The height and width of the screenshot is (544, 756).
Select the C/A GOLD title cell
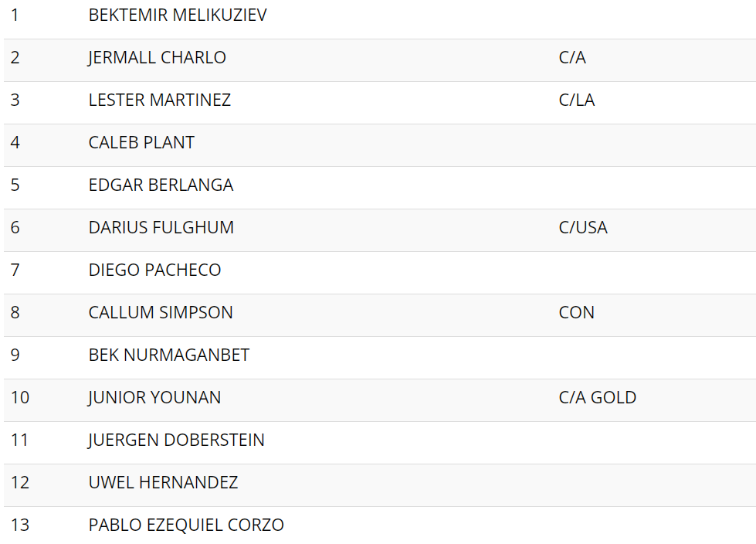pyautogui.click(x=598, y=397)
